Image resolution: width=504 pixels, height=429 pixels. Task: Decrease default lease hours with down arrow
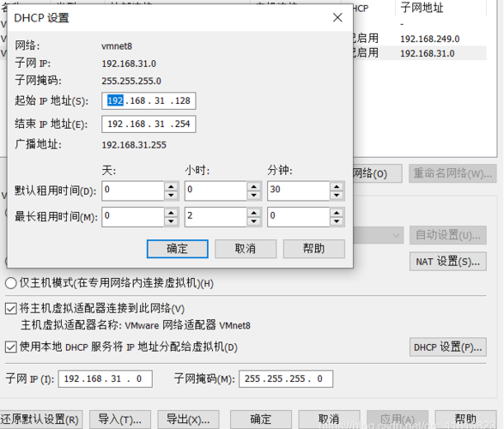(254, 196)
